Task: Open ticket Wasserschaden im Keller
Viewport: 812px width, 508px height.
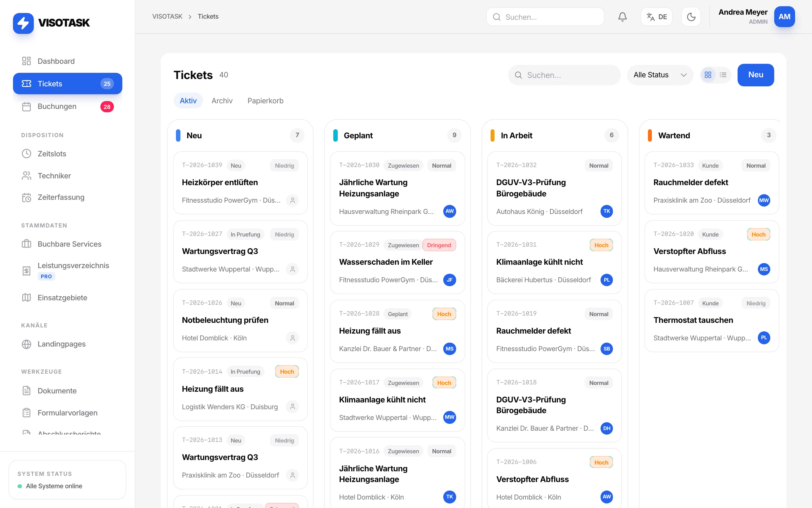Action: (397, 262)
